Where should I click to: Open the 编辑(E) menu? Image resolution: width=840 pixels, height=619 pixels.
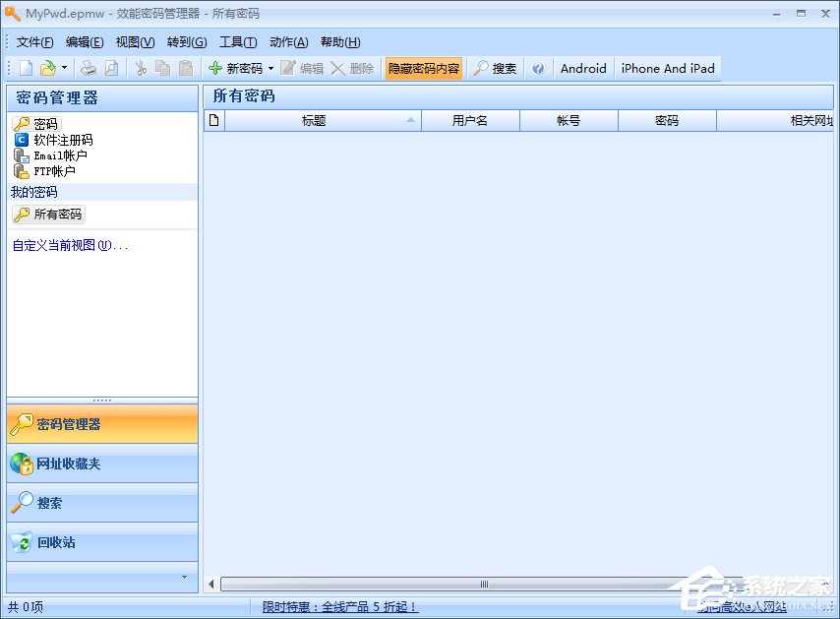85,42
